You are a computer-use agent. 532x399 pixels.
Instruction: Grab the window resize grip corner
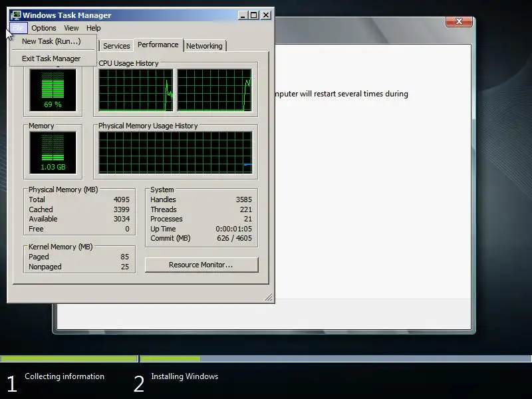pos(269,297)
